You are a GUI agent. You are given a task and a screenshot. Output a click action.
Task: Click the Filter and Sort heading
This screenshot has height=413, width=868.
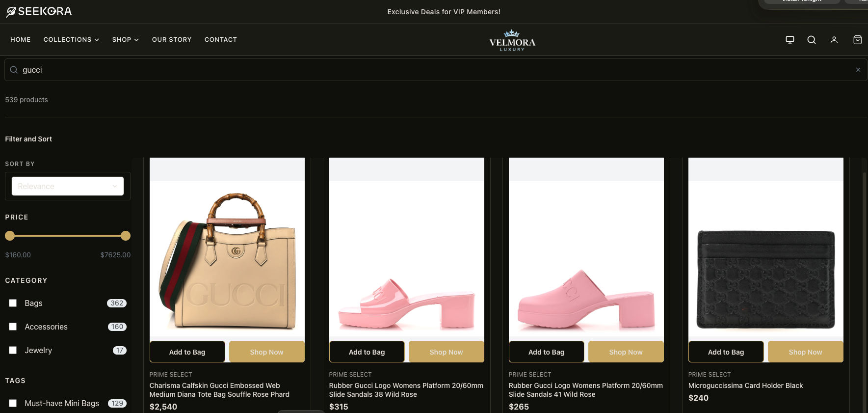click(28, 139)
